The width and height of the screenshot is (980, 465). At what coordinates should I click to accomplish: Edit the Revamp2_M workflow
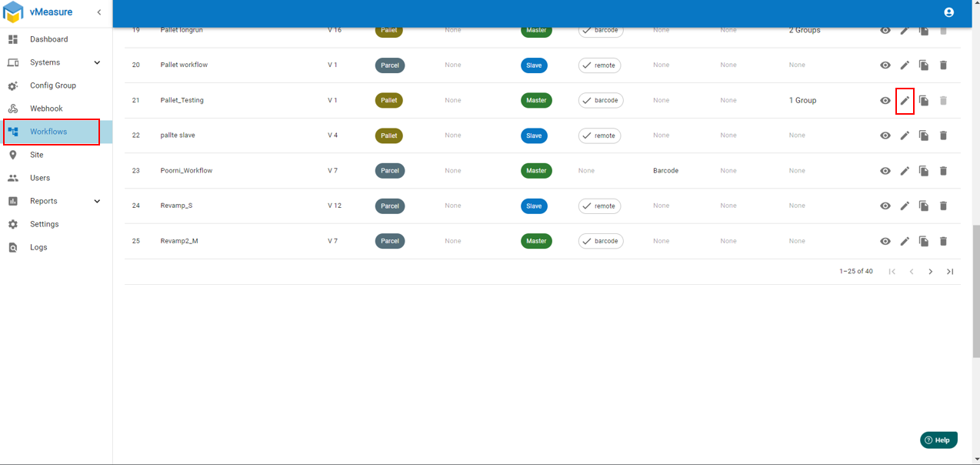(x=905, y=241)
